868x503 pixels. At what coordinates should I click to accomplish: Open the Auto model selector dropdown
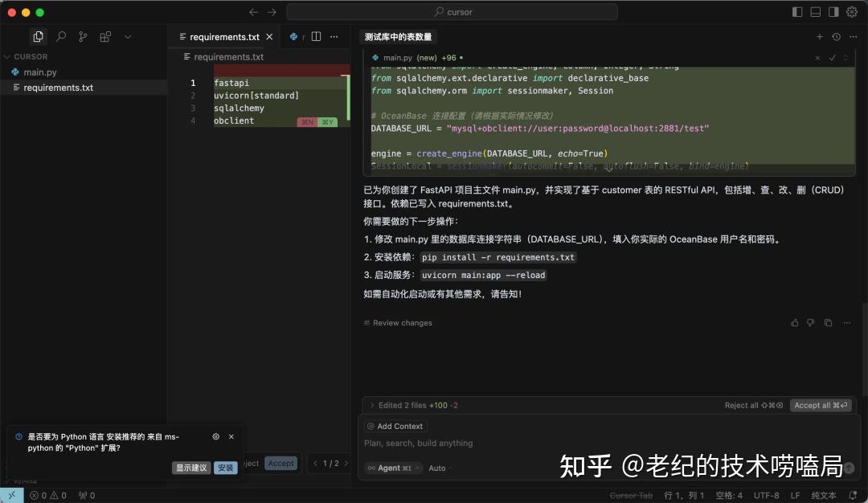436,468
